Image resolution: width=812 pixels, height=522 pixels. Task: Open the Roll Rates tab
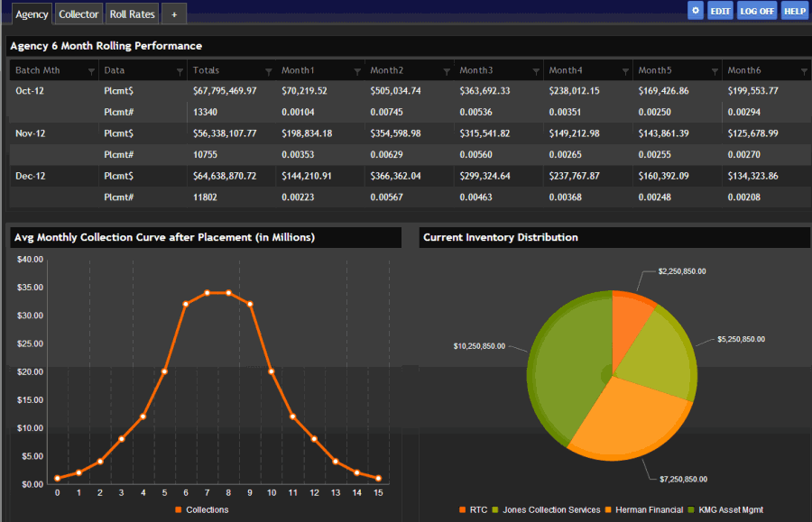pyautogui.click(x=131, y=14)
